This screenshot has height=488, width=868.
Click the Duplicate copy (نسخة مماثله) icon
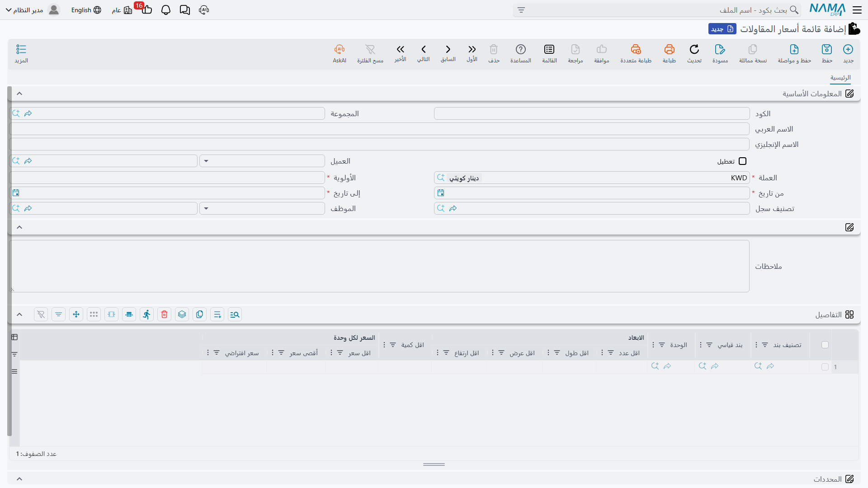[753, 49]
